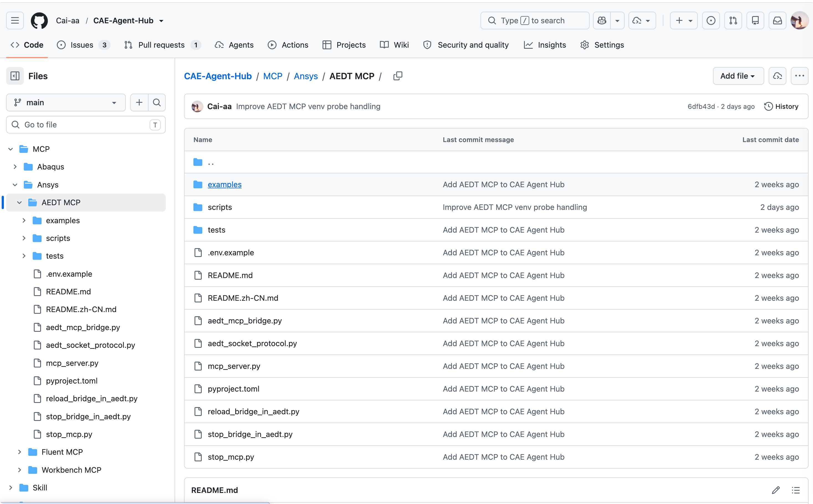This screenshot has height=504, width=813.
Task: Expand the Fluent MCP folder in the tree
Action: [19, 452]
